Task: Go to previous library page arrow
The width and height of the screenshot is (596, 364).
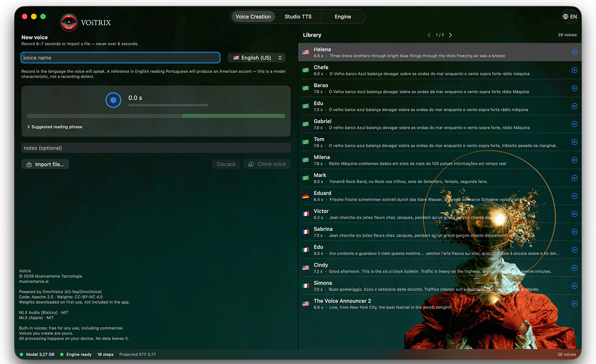Action: (429, 35)
